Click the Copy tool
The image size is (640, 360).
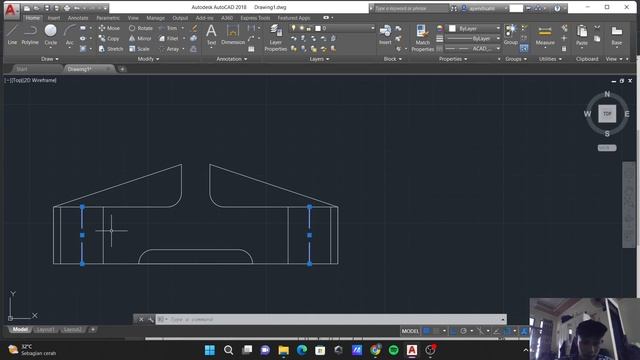coord(109,38)
